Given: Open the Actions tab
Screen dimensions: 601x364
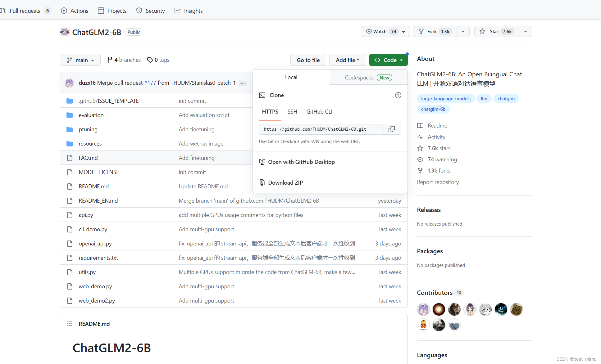Looking at the screenshot, I should [x=75, y=11].
